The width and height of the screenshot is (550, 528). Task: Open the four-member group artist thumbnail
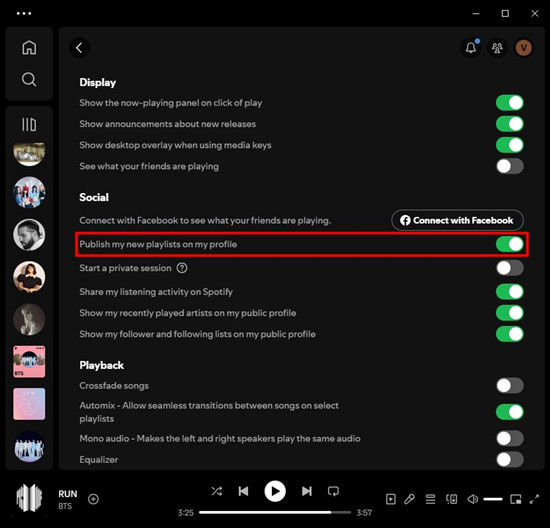29,192
